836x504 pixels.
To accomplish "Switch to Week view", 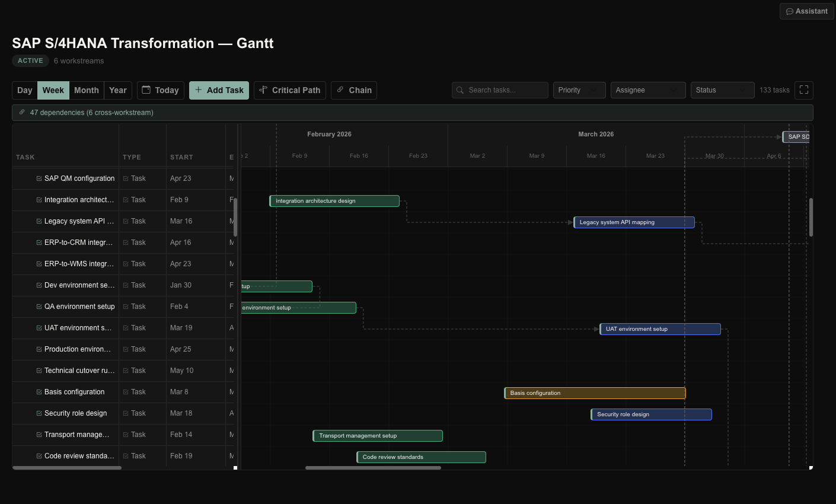I will click(x=53, y=90).
